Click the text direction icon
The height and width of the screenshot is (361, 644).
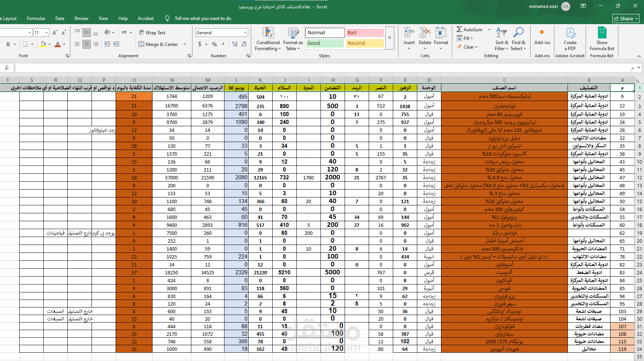coord(124,32)
